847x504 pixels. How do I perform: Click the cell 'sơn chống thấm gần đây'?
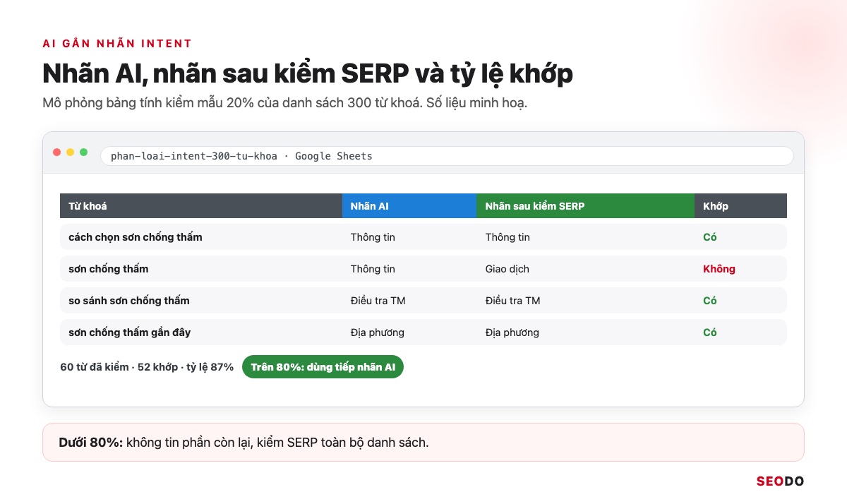click(x=130, y=332)
